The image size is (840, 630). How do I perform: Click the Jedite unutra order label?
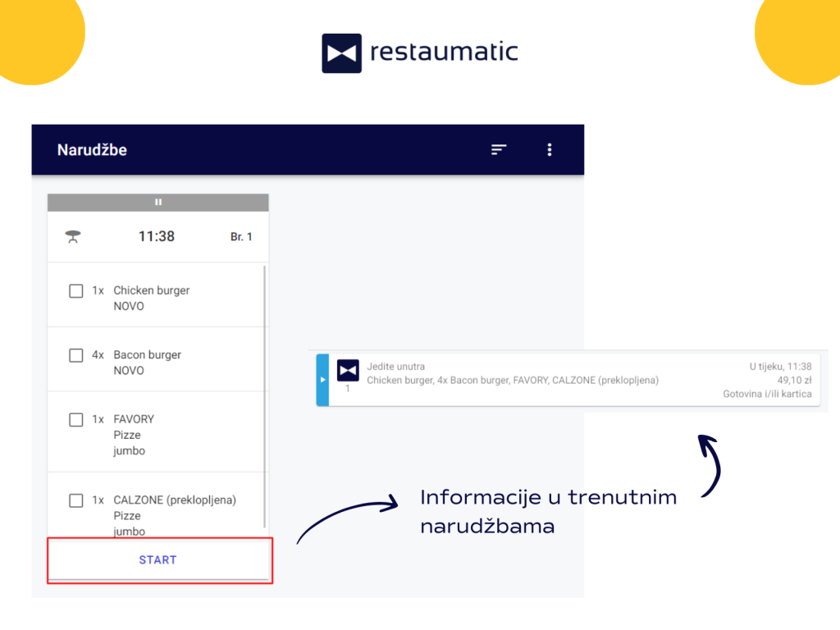pyautogui.click(x=396, y=367)
